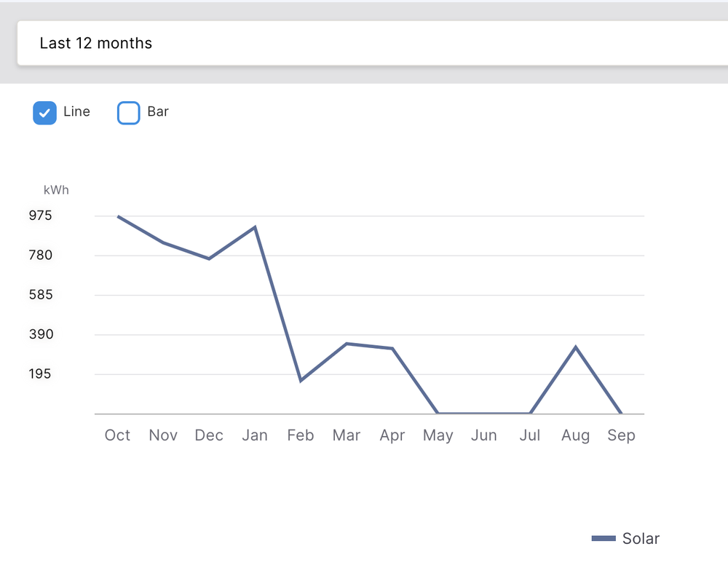Enable the Bar chart checkbox

tap(129, 113)
